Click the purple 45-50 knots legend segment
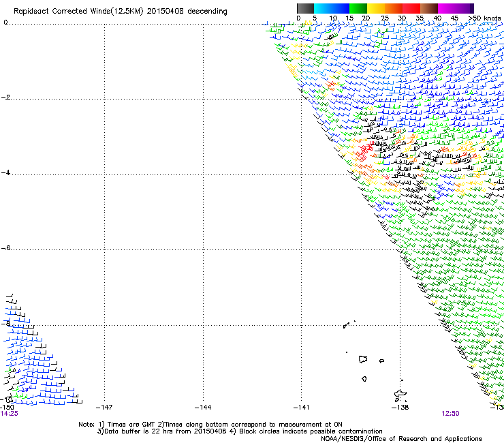Image resolution: width=504 pixels, height=443 pixels. [x=464, y=8]
